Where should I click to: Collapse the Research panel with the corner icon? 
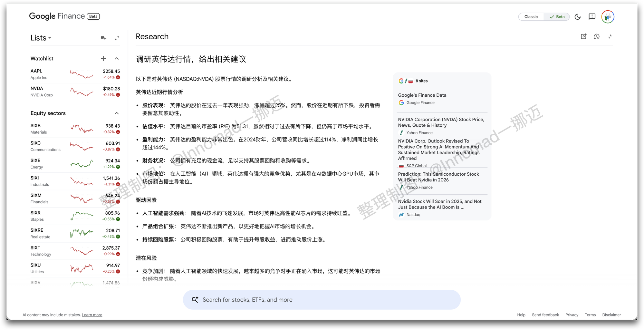610,36
